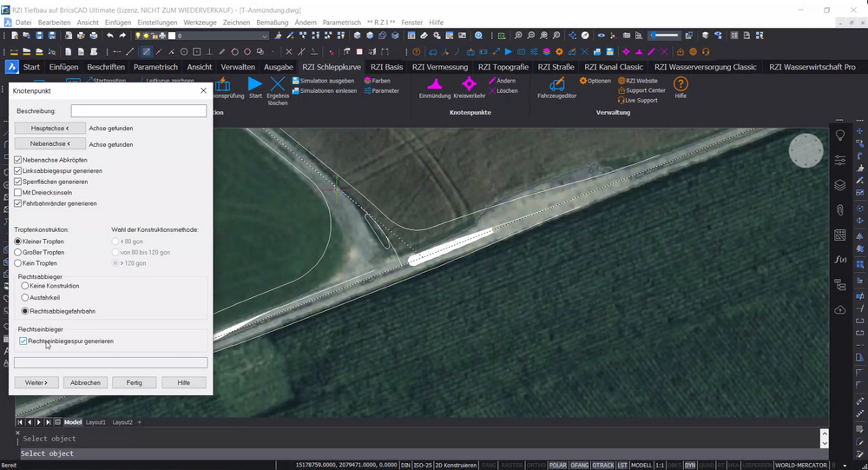Screen dimensions: 868x470
Task: Open the Parameter settings
Action: click(381, 91)
